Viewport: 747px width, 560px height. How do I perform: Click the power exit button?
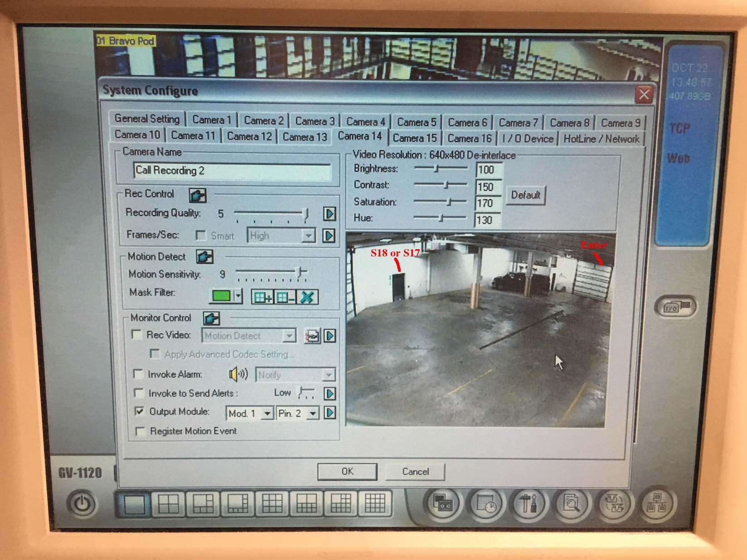[x=82, y=504]
